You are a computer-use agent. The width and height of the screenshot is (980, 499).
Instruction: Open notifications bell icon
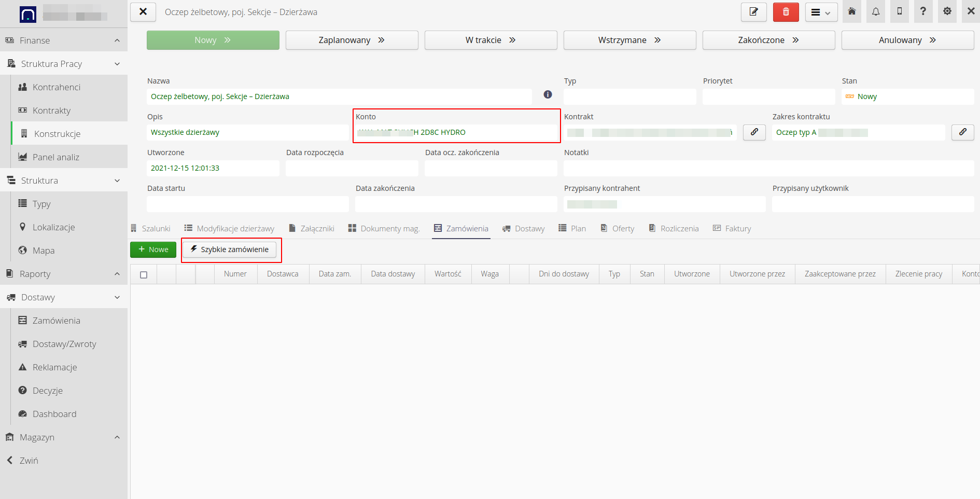point(875,11)
